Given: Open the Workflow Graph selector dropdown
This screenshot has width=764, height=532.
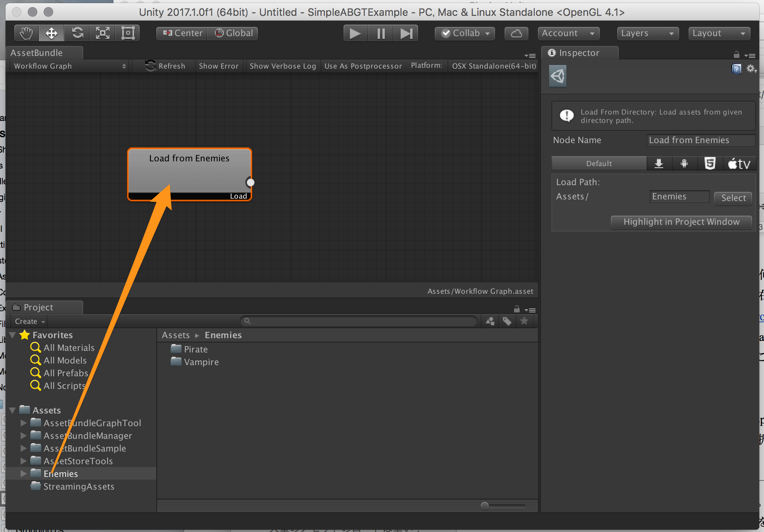Looking at the screenshot, I should point(70,66).
